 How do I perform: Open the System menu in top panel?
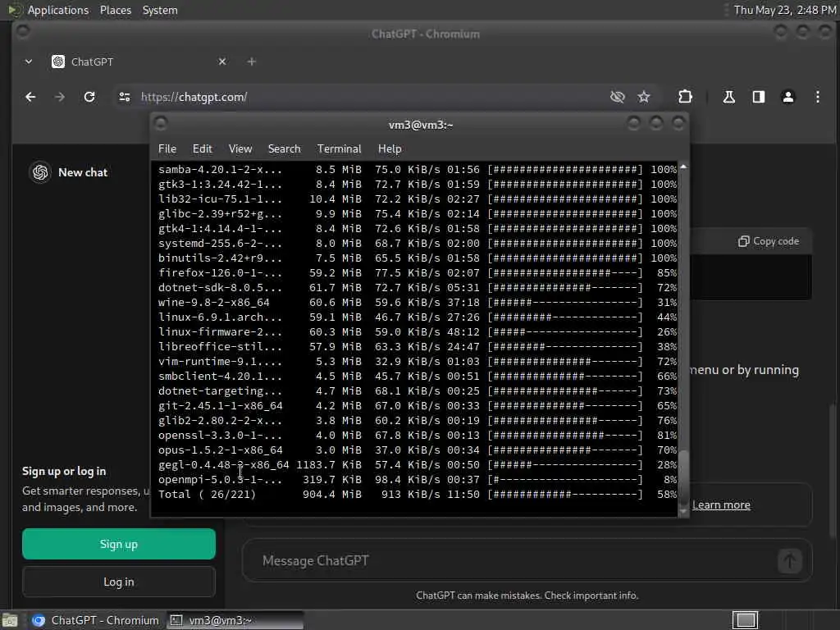pos(160,10)
